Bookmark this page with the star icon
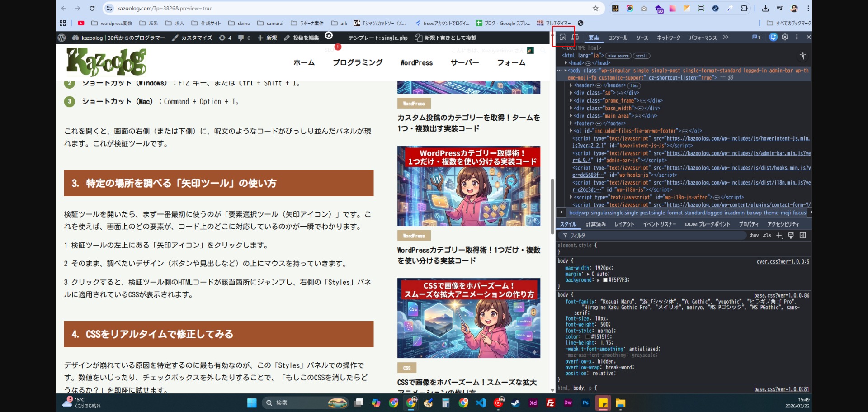 [x=595, y=8]
